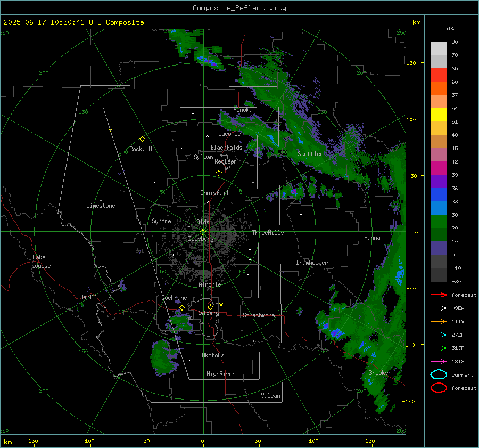Select the red 'forecast' ellipse legend icon

pos(439,388)
